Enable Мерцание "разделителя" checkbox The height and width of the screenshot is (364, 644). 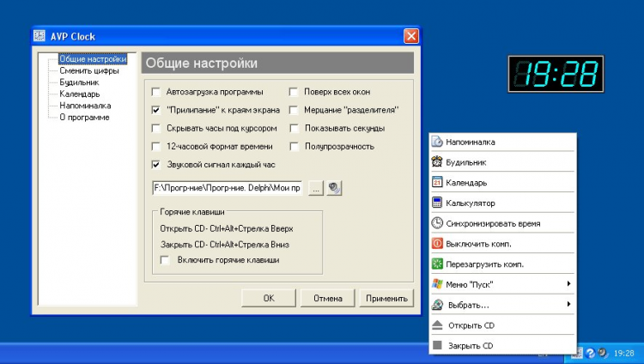[294, 110]
